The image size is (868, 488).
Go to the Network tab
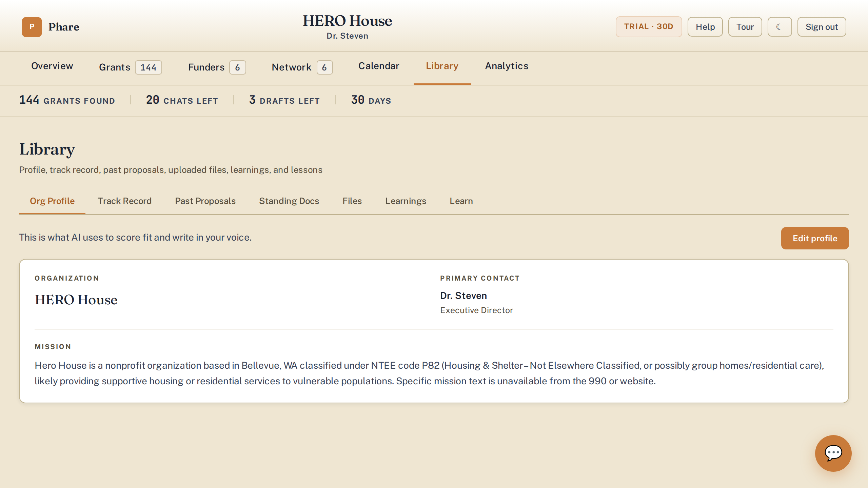[x=302, y=67]
